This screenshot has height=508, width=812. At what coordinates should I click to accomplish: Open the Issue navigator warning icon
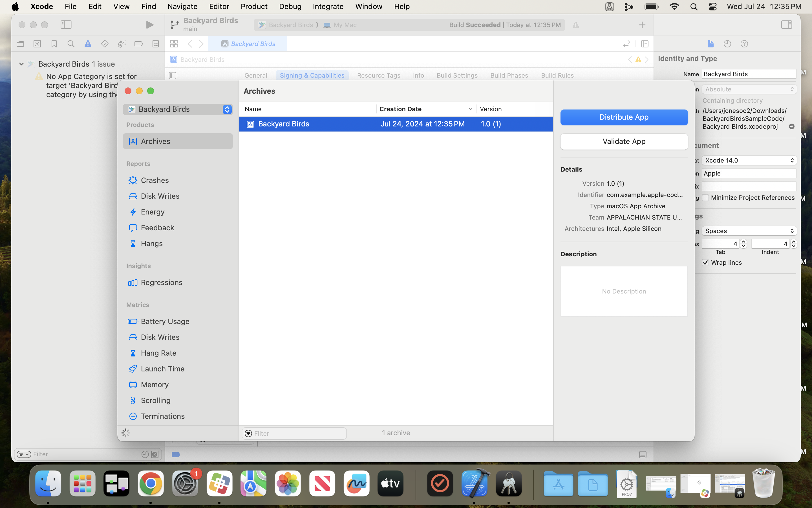pyautogui.click(x=88, y=44)
